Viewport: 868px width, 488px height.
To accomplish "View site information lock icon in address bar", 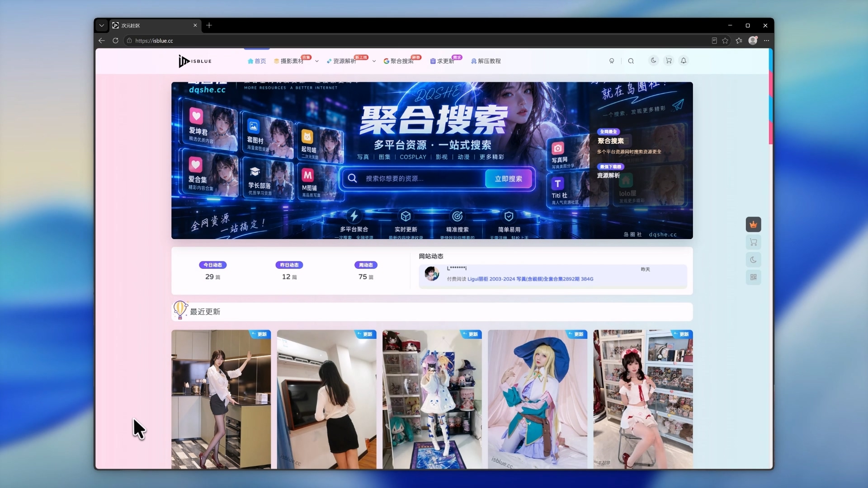I will 129,41.
